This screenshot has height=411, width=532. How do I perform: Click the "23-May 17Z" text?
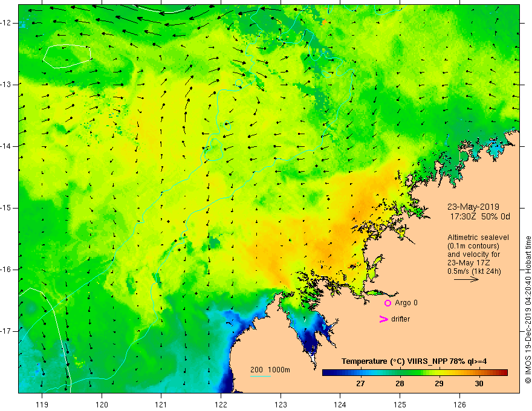pyautogui.click(x=469, y=263)
